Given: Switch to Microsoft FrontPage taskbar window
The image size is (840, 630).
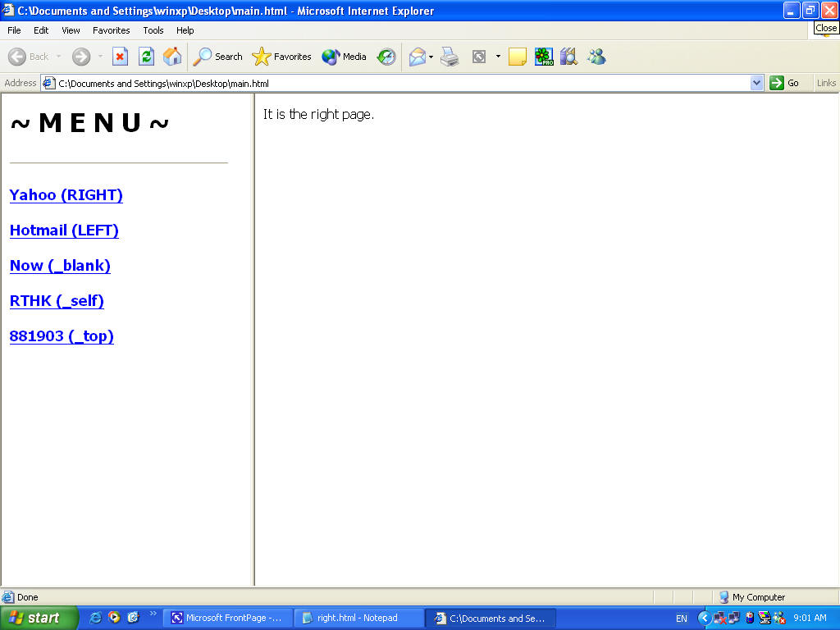Looking at the screenshot, I should click(227, 619).
